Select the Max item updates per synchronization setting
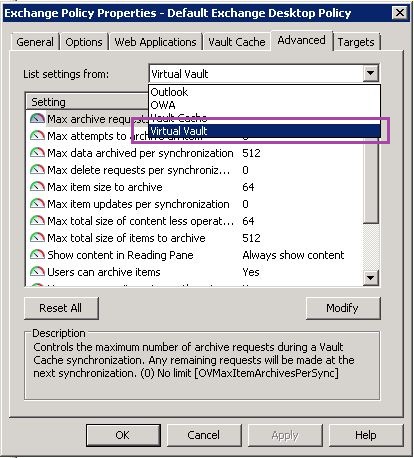 pyautogui.click(x=138, y=204)
